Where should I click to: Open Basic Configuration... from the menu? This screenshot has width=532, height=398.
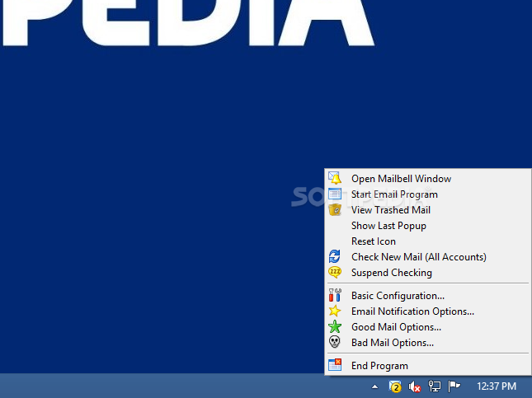point(428,296)
